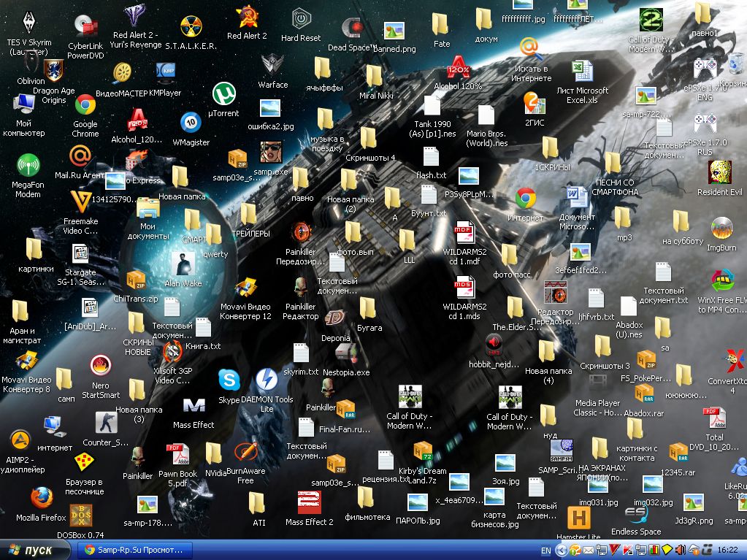Select the banned.png image file
The width and height of the screenshot is (747, 560).
[394, 32]
